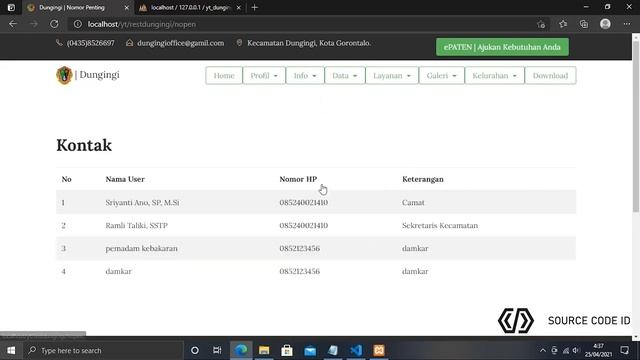Open Task View on the taskbar

click(x=217, y=350)
